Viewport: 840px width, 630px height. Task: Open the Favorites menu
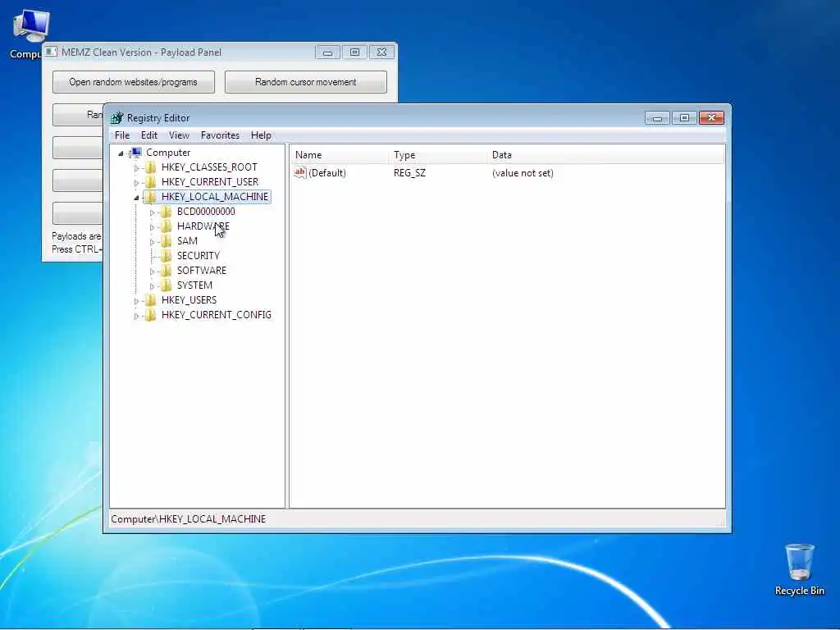[220, 135]
